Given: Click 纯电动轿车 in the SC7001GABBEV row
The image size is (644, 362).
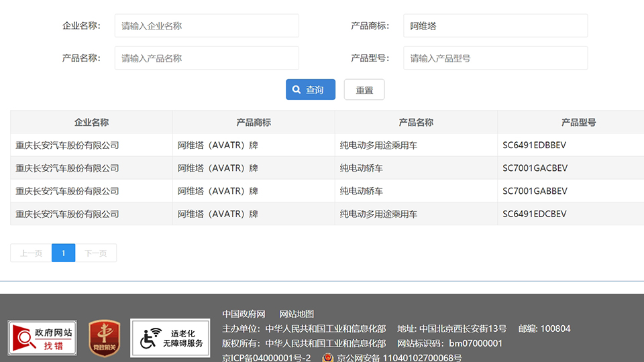Looking at the screenshot, I should pyautogui.click(x=361, y=191).
